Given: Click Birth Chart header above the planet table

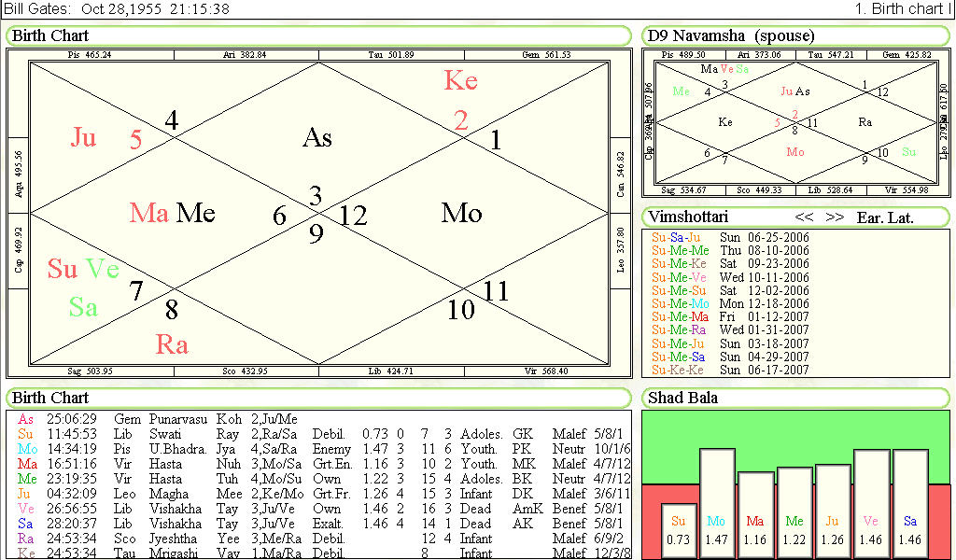Looking at the screenshot, I should pyautogui.click(x=51, y=399).
